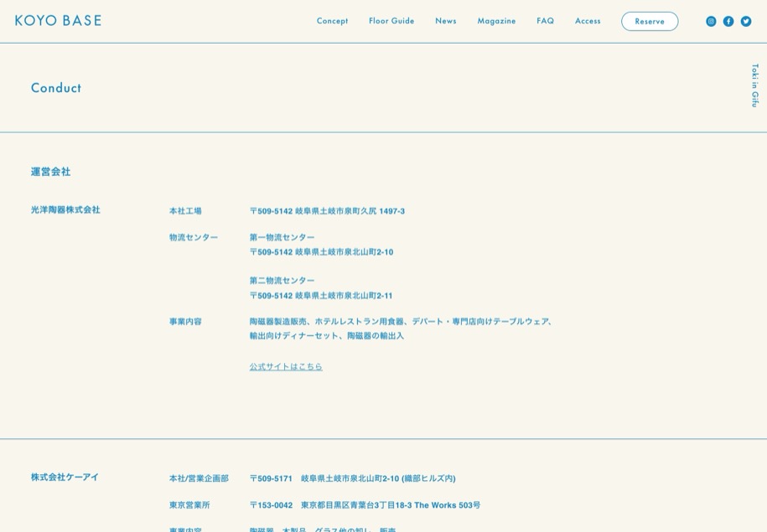This screenshot has width=767, height=532.
Task: Click the line starting 陶磁器製造販売
Action: [401, 322]
